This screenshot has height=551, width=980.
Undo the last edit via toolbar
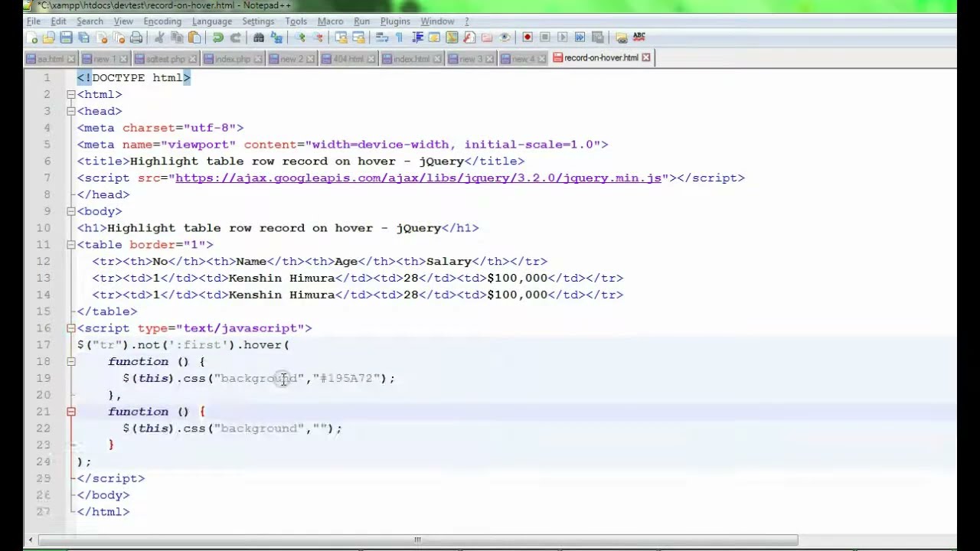218,37
